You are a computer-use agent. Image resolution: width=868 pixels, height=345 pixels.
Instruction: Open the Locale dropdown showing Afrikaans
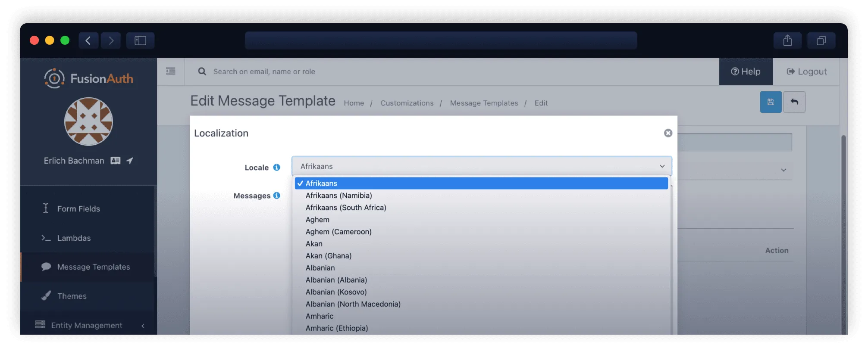(x=482, y=166)
